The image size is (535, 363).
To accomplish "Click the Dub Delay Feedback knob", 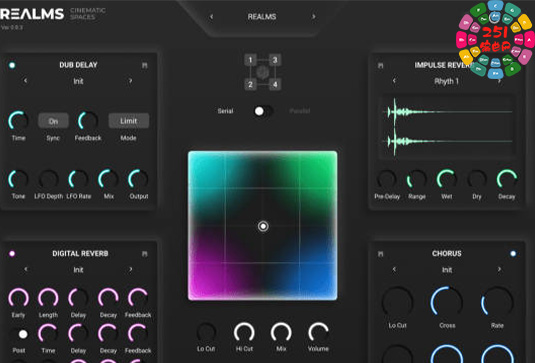I will coord(88,121).
